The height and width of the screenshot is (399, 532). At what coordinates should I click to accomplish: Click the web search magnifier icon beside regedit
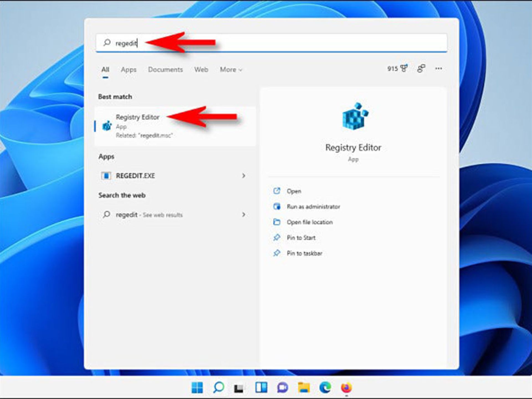pyautogui.click(x=106, y=214)
